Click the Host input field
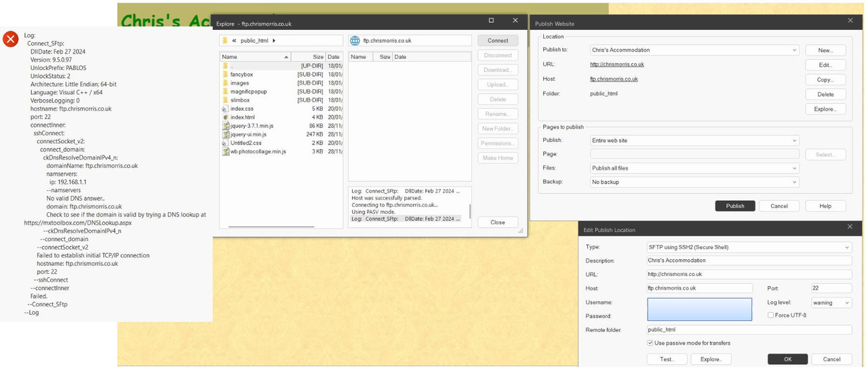 [700, 288]
